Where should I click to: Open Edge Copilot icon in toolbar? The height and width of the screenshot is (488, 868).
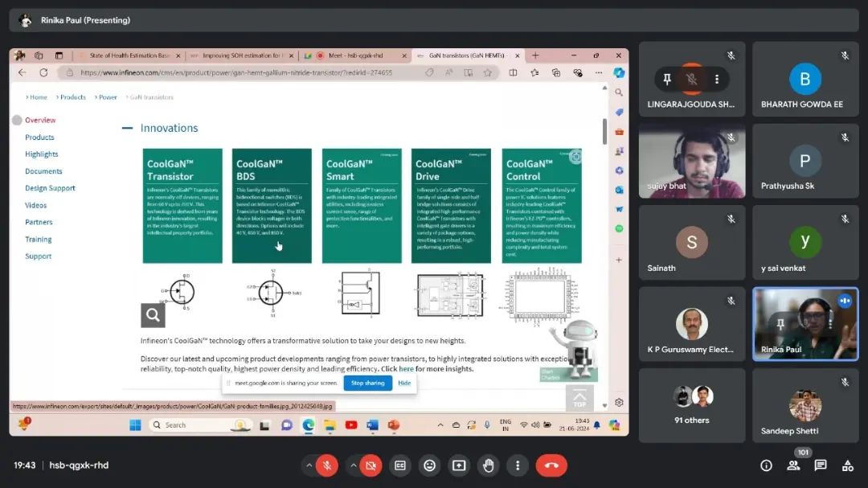click(618, 72)
